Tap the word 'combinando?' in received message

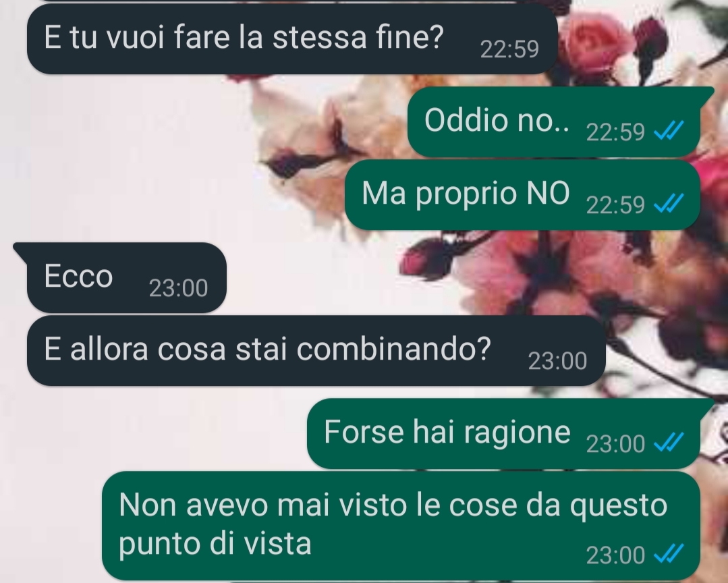point(394,349)
